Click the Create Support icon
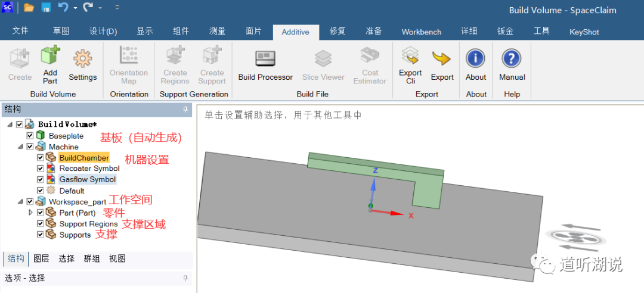Viewport: 644px width, 293px height. tap(212, 56)
